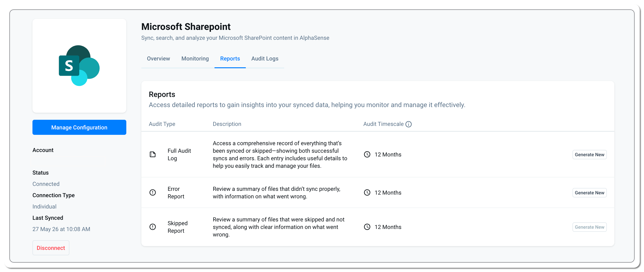Click the Audit Timescale column header

point(383,124)
